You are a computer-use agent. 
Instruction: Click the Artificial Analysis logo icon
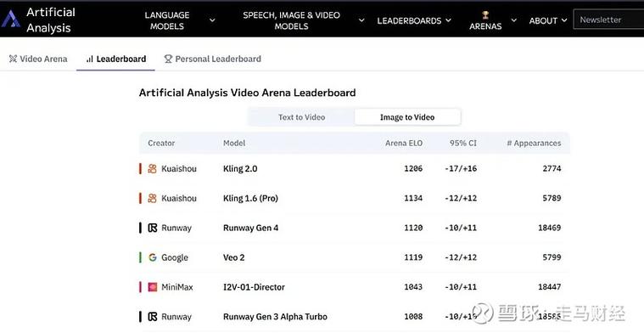(x=11, y=20)
